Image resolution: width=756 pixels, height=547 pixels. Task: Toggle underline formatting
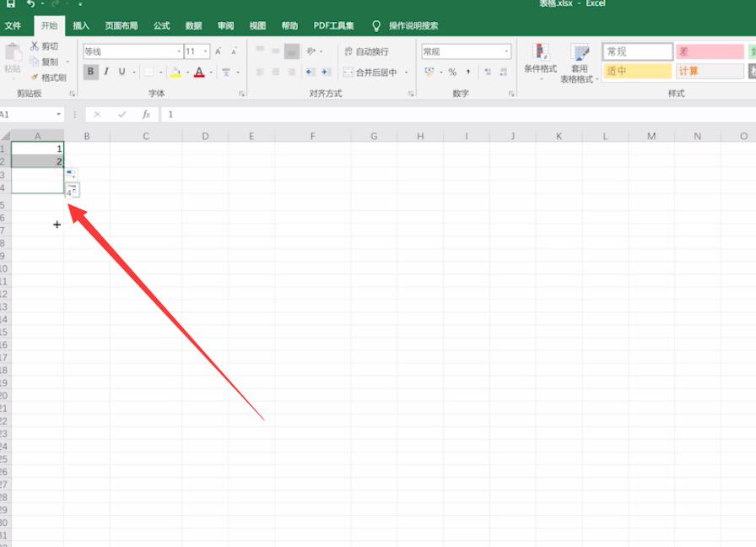coord(122,72)
